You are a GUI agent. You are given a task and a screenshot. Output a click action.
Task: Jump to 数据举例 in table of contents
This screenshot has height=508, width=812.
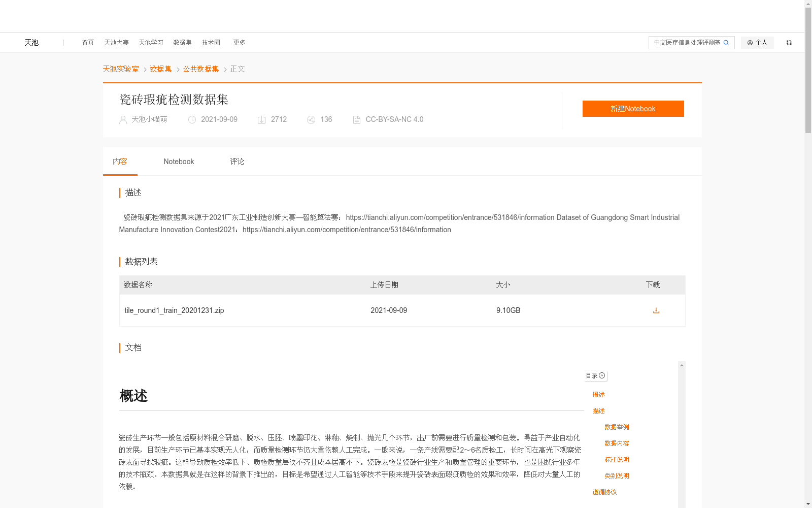617,427
